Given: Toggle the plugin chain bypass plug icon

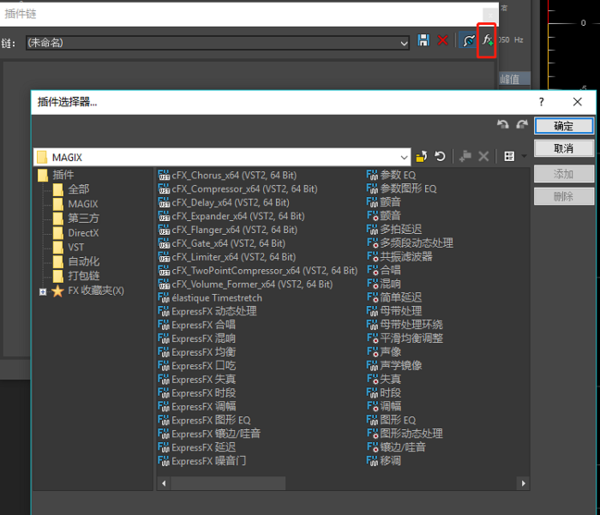Looking at the screenshot, I should pyautogui.click(x=468, y=40).
